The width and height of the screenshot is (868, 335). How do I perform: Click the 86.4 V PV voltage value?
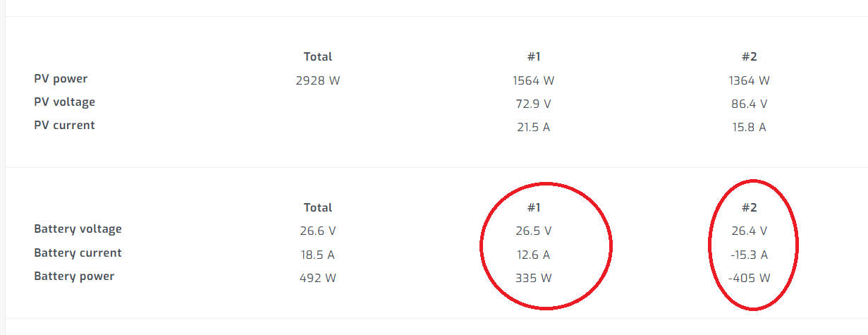click(749, 104)
